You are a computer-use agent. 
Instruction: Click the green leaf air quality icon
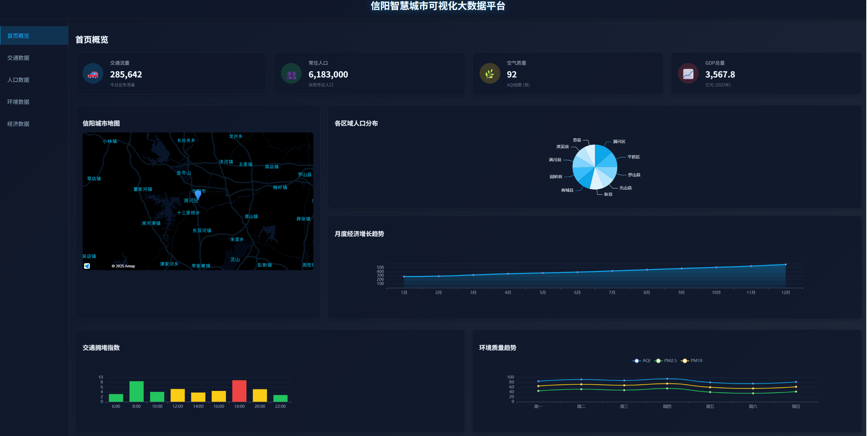pyautogui.click(x=490, y=74)
